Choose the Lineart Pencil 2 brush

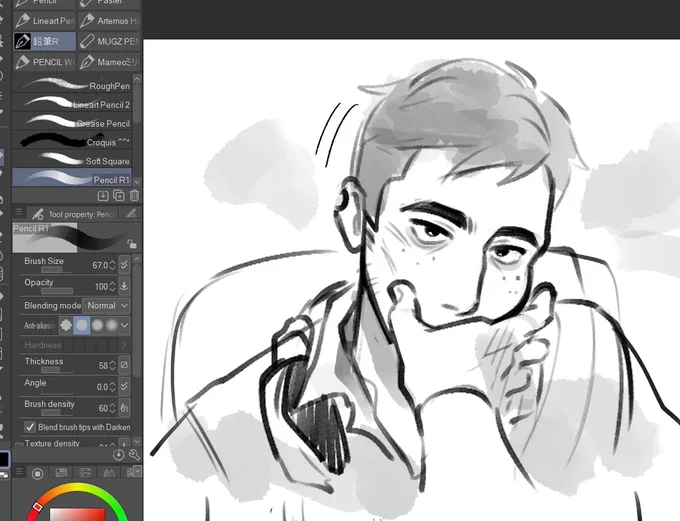coord(72,104)
